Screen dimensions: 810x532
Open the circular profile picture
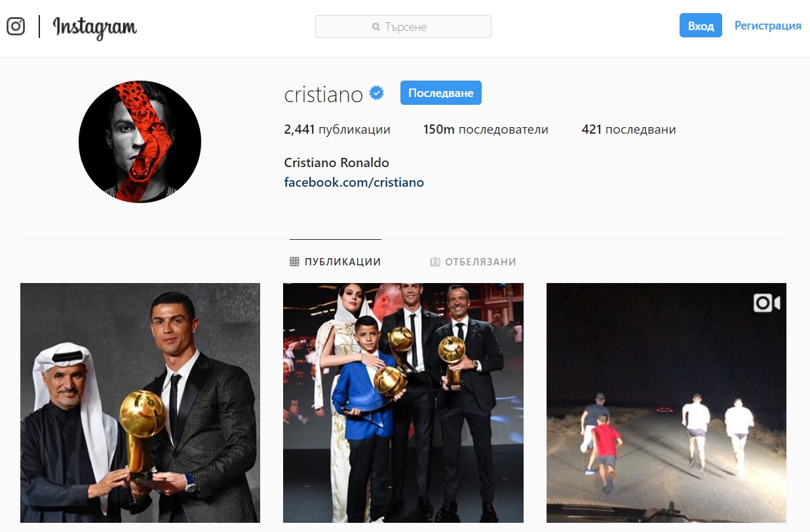(x=140, y=142)
